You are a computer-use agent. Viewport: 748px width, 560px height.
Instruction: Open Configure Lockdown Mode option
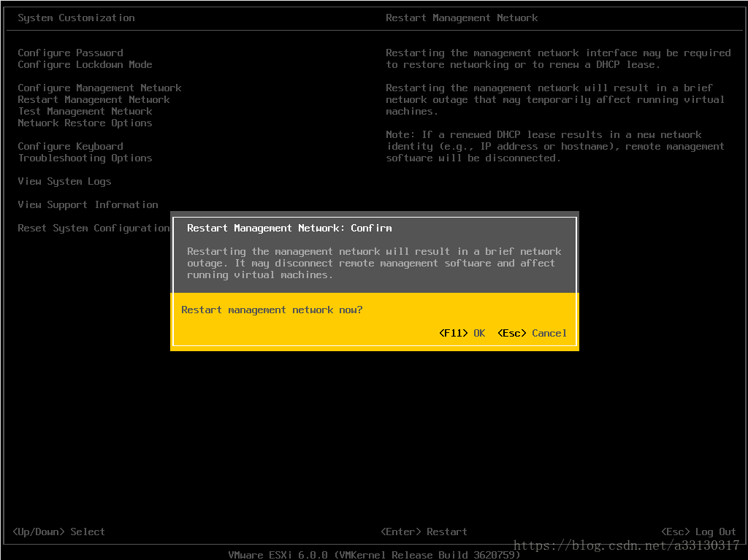[85, 64]
